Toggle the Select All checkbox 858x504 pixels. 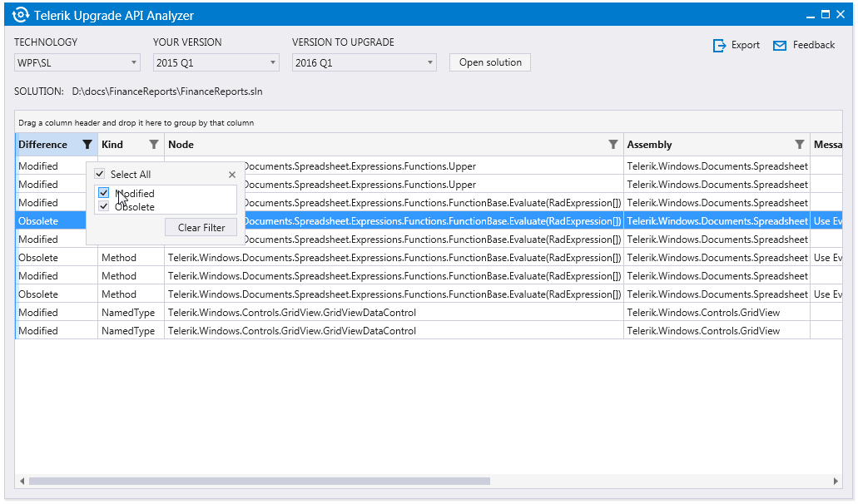point(100,175)
